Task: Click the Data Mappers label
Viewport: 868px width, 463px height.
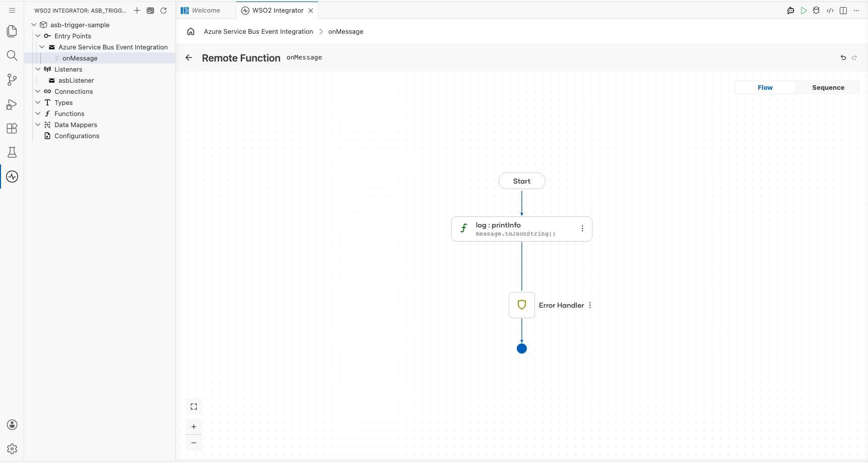Action: [x=76, y=125]
